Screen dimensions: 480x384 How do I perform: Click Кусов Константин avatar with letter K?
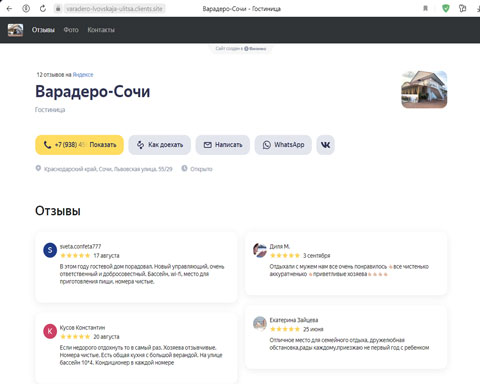tap(50, 331)
